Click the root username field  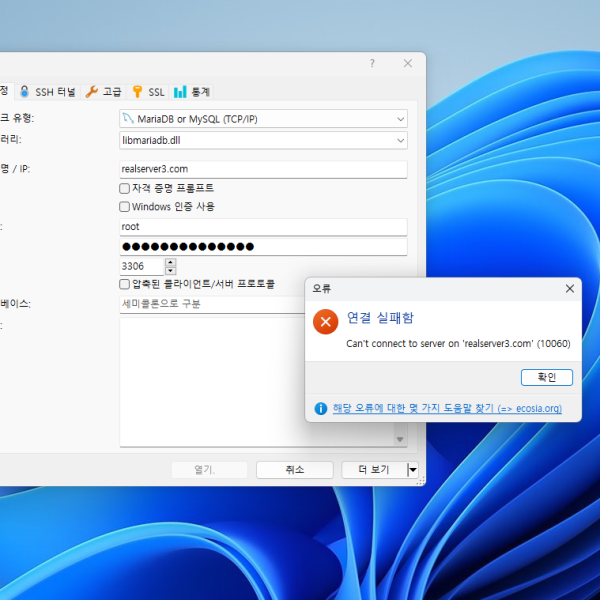[263, 227]
